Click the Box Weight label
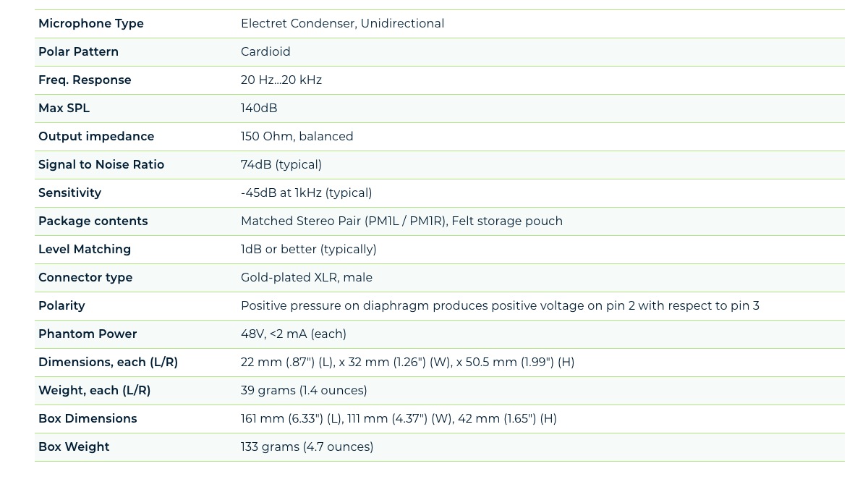Screen dimensions: 868x487 74,447
